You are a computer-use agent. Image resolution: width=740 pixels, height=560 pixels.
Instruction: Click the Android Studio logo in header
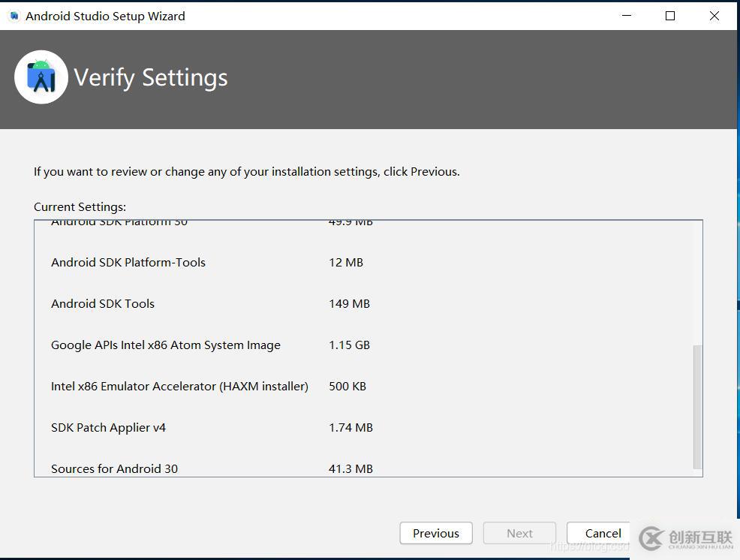pos(41,77)
